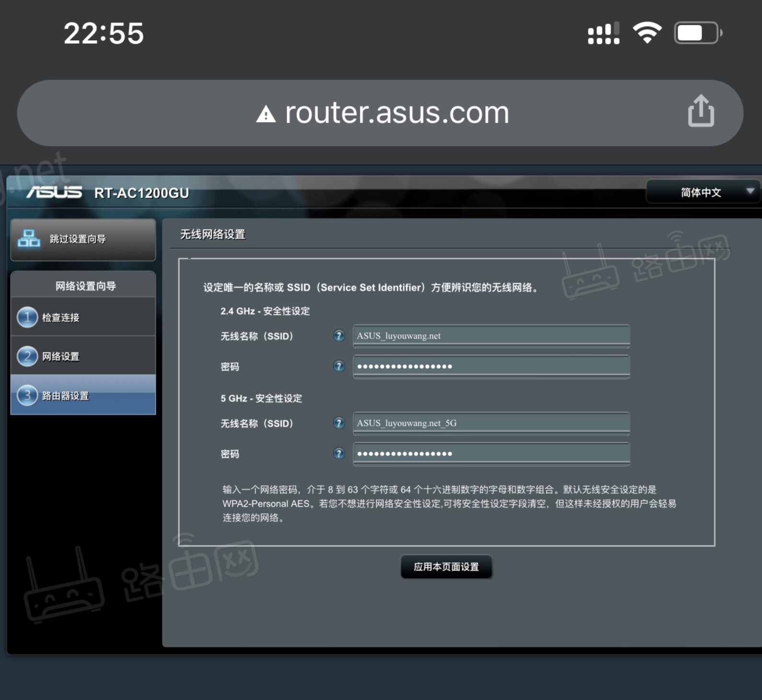Click the 2.4 GHz password help icon
The height and width of the screenshot is (700, 762).
point(339,366)
